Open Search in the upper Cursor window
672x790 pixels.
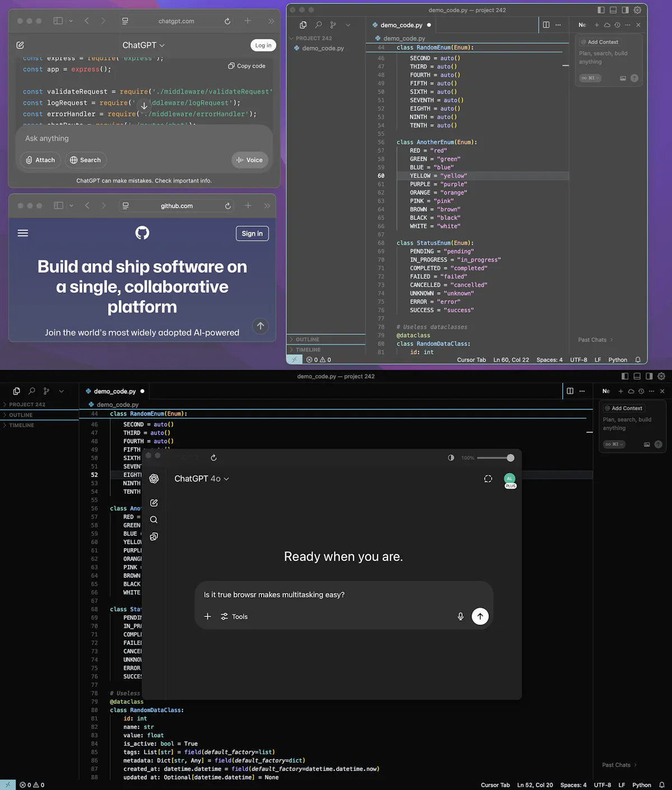click(318, 25)
